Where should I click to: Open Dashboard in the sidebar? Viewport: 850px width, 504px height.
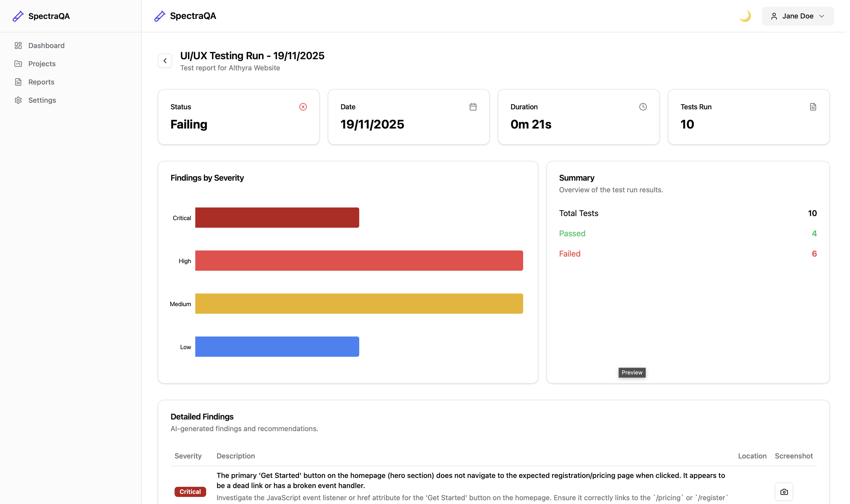(46, 46)
